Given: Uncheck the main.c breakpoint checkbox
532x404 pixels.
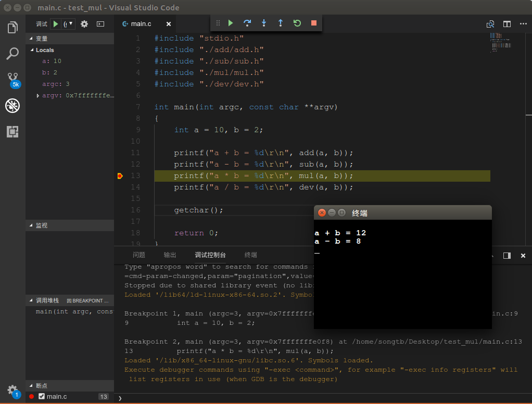Looking at the screenshot, I should [x=42, y=396].
